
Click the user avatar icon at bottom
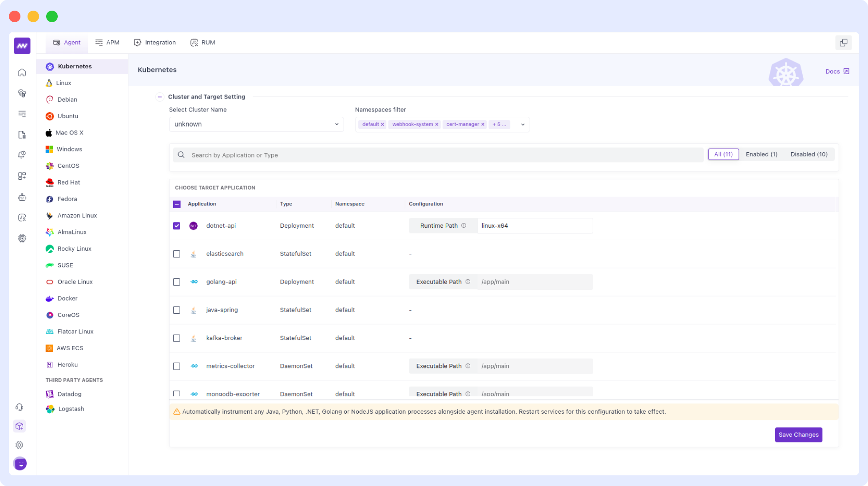(20, 463)
